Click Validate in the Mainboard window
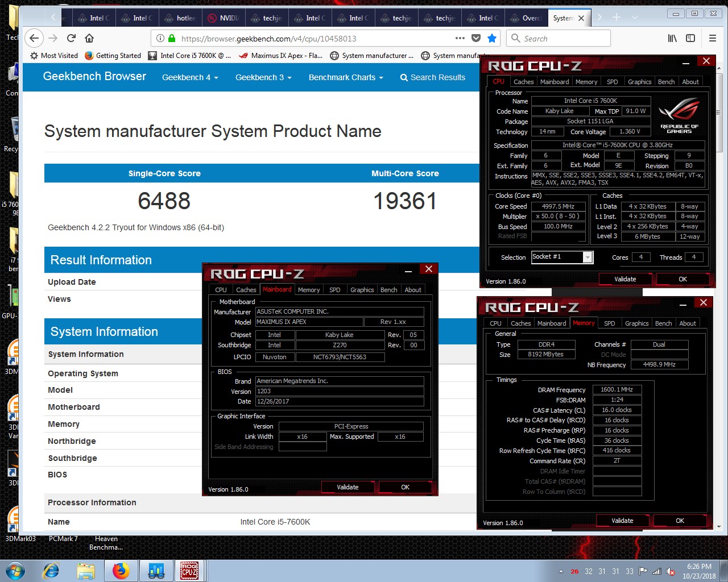 (x=348, y=487)
